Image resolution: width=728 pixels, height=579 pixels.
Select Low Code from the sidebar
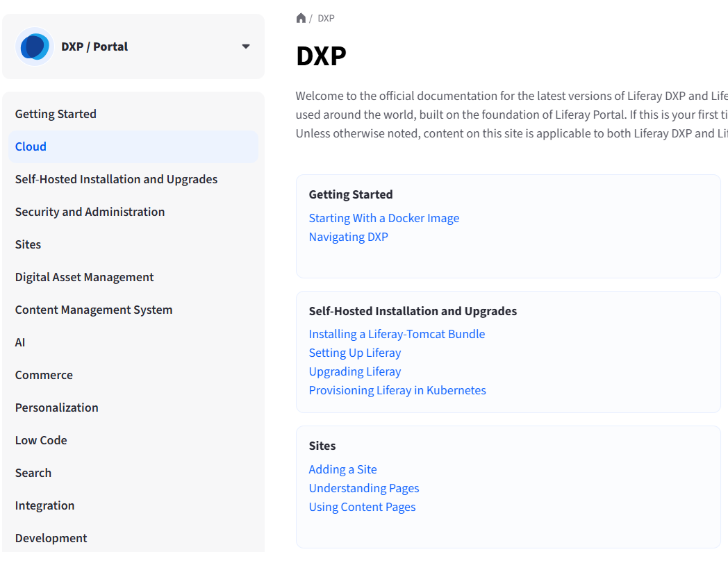click(41, 440)
